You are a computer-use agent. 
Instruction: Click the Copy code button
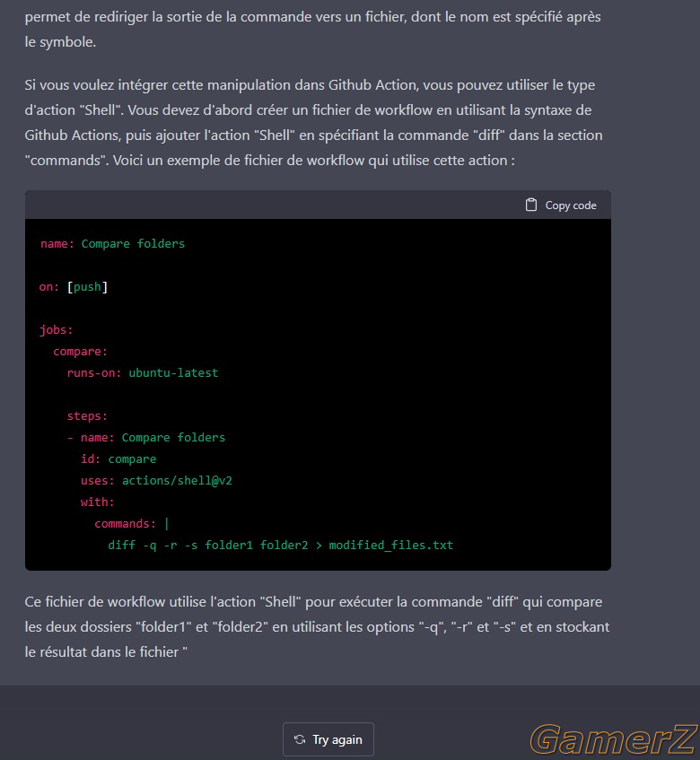pyautogui.click(x=561, y=205)
